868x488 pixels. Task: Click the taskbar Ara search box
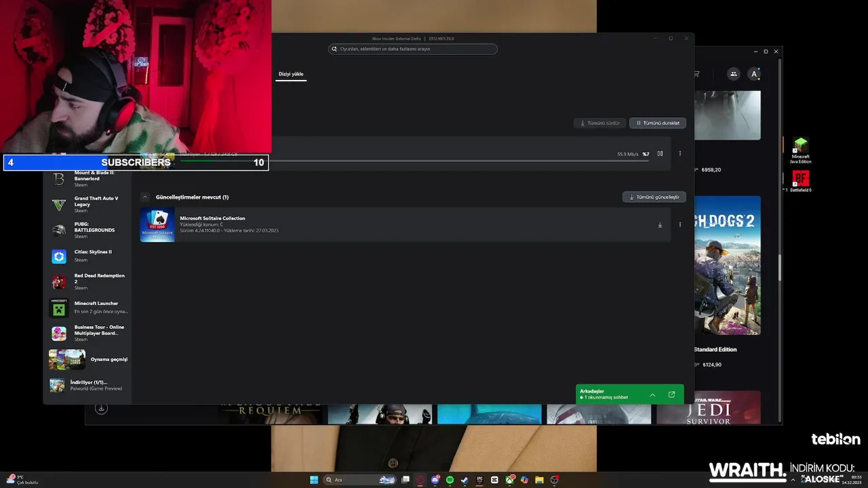click(360, 480)
